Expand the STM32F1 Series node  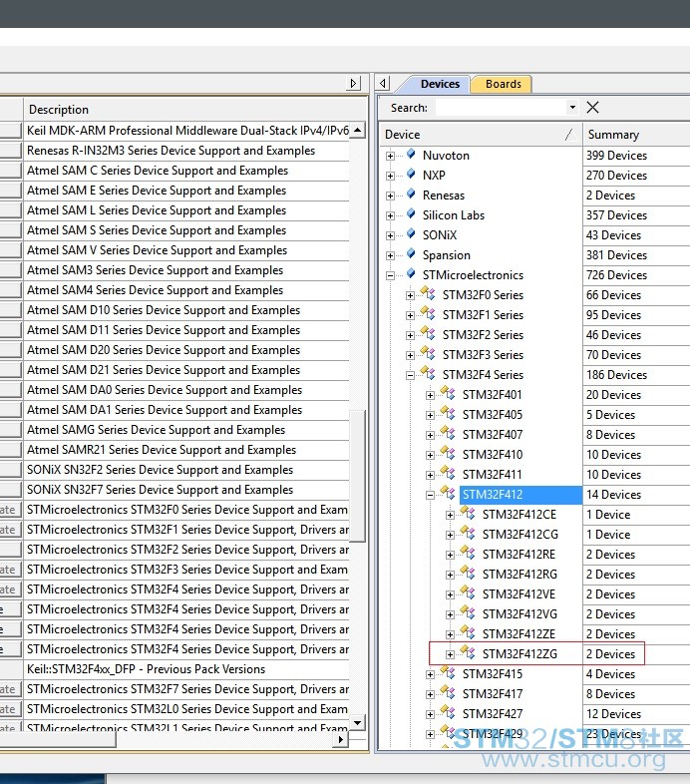[x=410, y=315]
